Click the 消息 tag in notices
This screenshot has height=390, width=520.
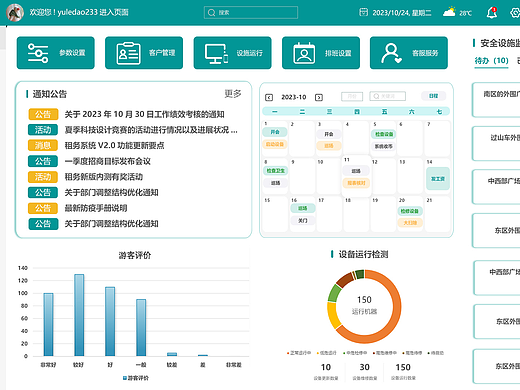click(x=43, y=146)
